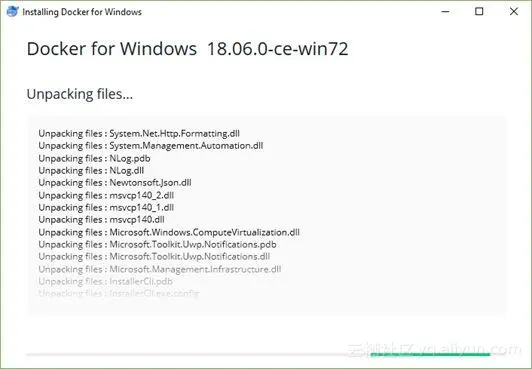
Task: Click the green installation progress bar
Action: pos(430,354)
